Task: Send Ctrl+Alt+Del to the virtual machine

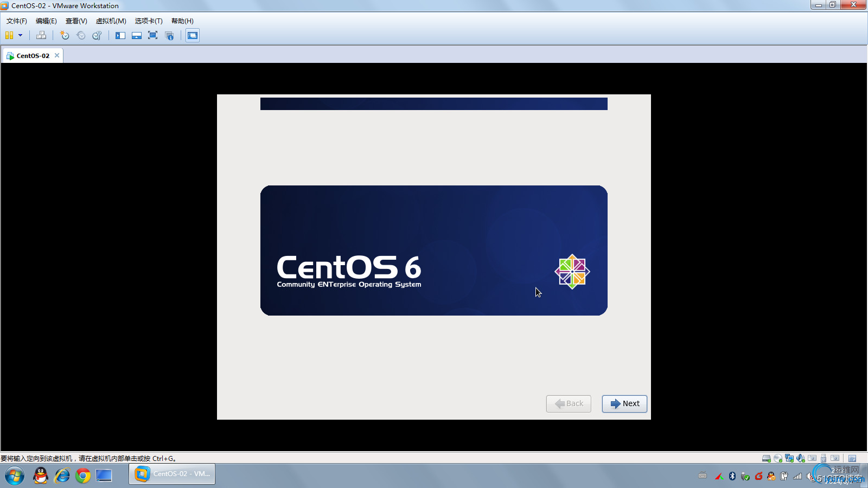Action: 41,35
